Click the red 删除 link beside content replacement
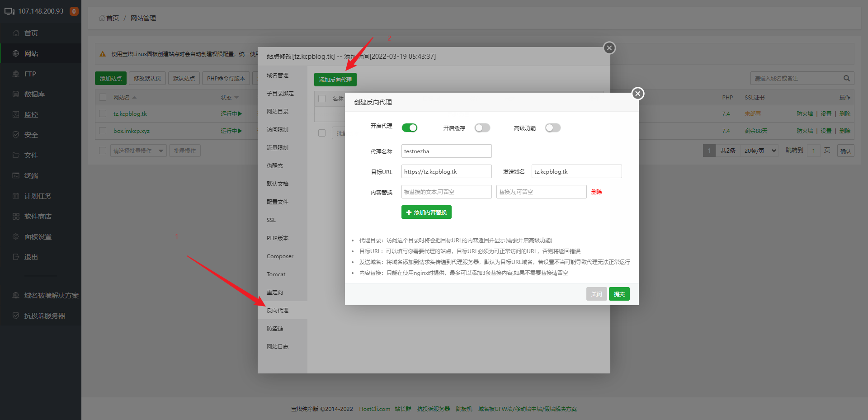The width and height of the screenshot is (868, 420). tap(596, 192)
